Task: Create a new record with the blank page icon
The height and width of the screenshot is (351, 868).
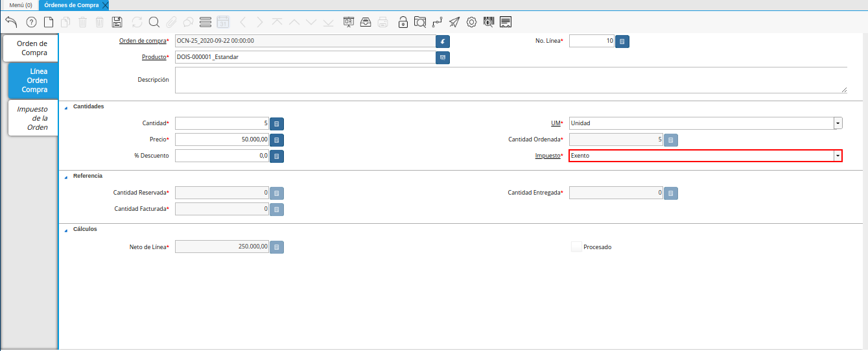Action: [x=49, y=22]
